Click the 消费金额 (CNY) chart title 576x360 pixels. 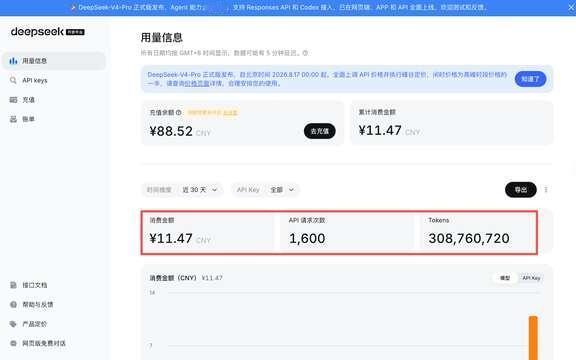[x=173, y=278]
